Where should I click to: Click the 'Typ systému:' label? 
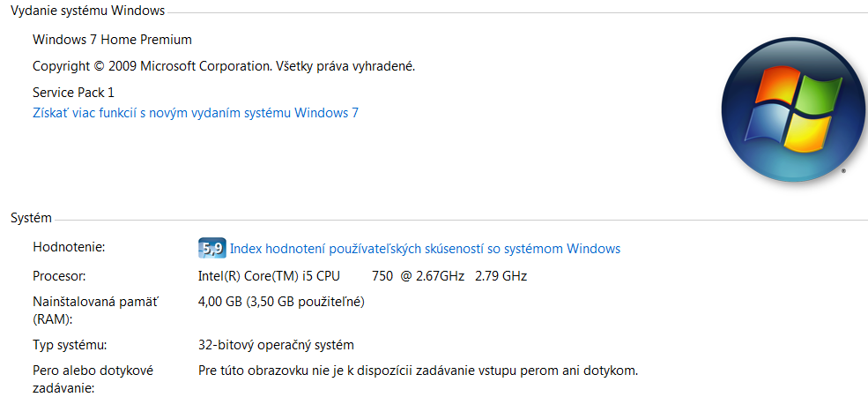point(70,345)
